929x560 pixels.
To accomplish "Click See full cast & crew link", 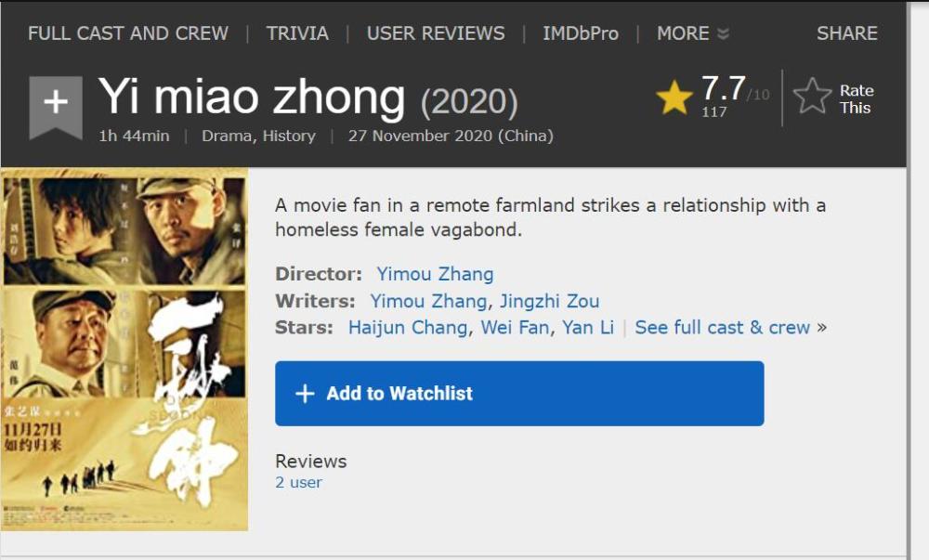I will coord(723,327).
